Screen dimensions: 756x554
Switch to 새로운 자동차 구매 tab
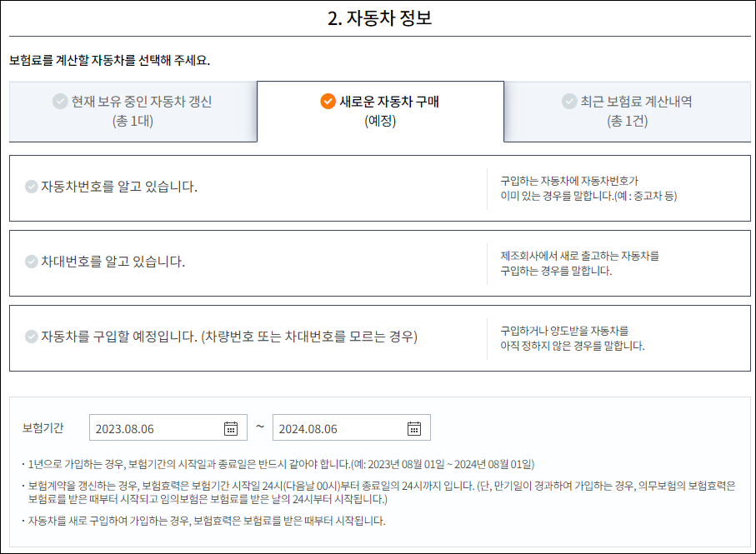click(380, 112)
